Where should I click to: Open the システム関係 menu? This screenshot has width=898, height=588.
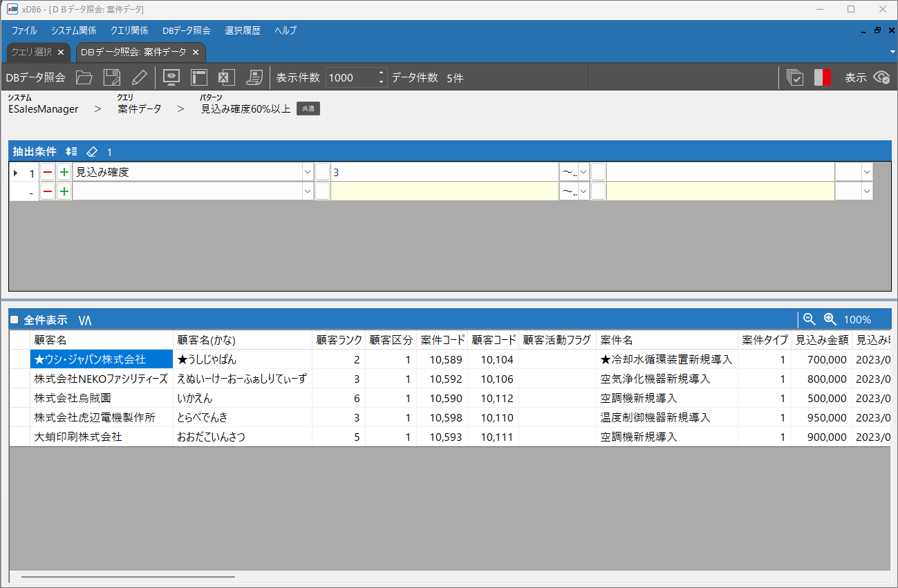tap(73, 30)
